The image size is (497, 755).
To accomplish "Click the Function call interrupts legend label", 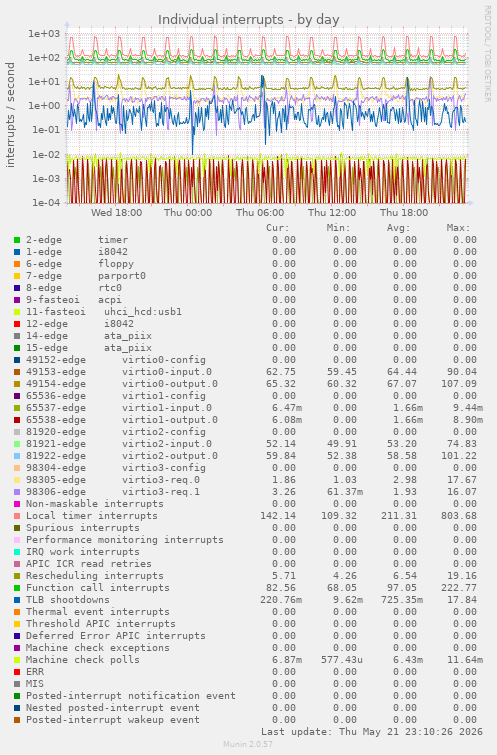I will [98, 588].
